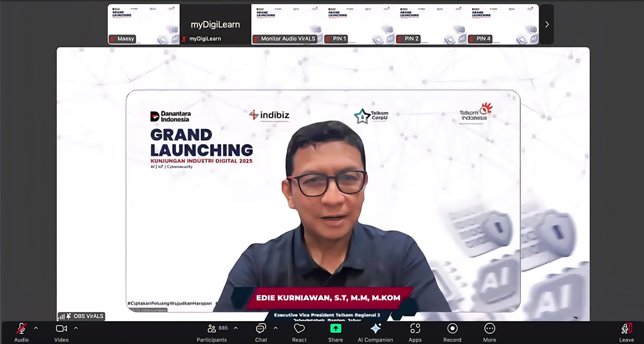Select myDigiLearn participant tile

(215, 24)
